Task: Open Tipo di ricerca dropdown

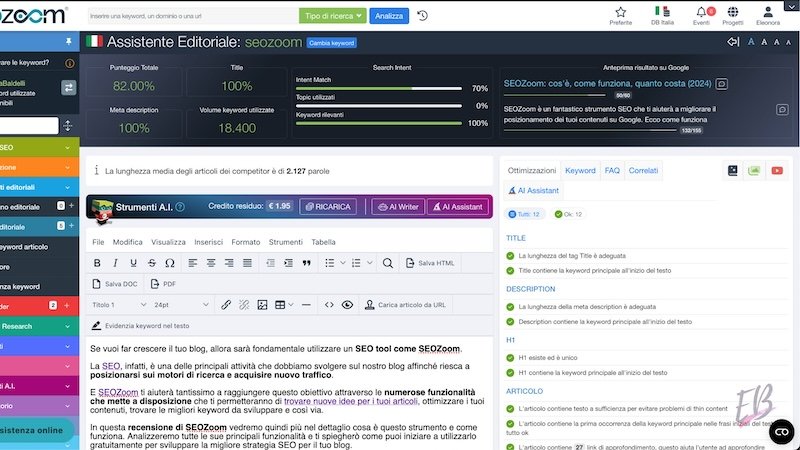Action: [x=333, y=16]
